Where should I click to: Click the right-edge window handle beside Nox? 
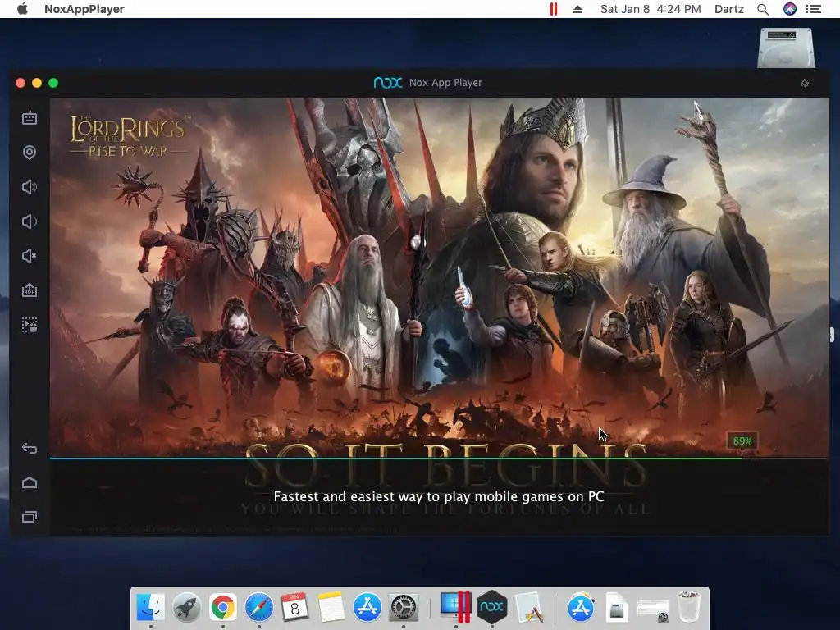[832, 335]
